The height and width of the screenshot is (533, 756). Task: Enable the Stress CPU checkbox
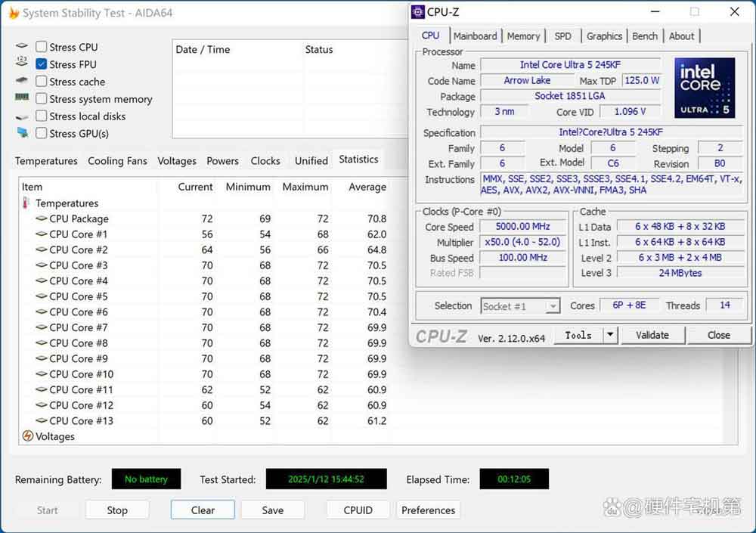pyautogui.click(x=42, y=47)
